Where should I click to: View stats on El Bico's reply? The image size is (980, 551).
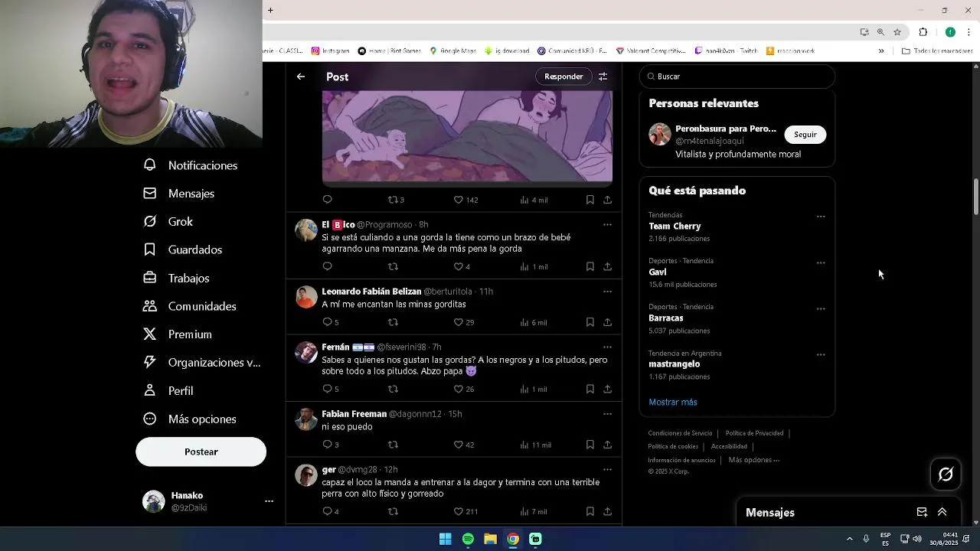534,266
